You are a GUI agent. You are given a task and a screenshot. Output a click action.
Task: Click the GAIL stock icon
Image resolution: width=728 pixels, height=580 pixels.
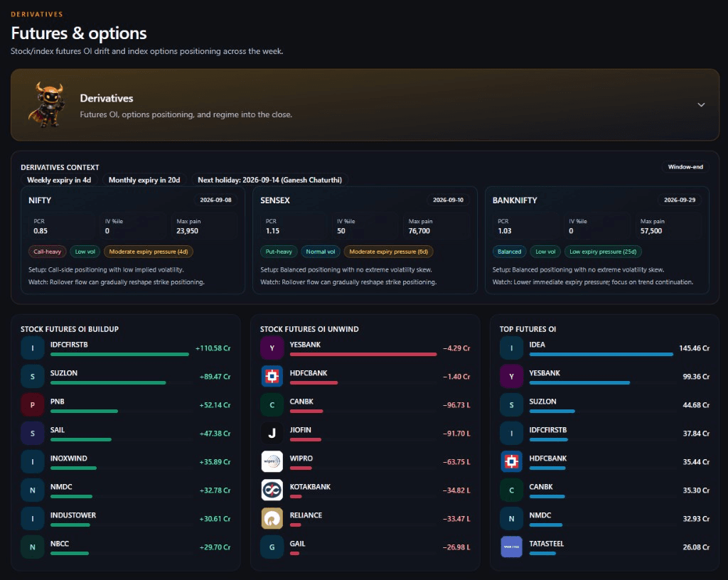click(x=272, y=547)
